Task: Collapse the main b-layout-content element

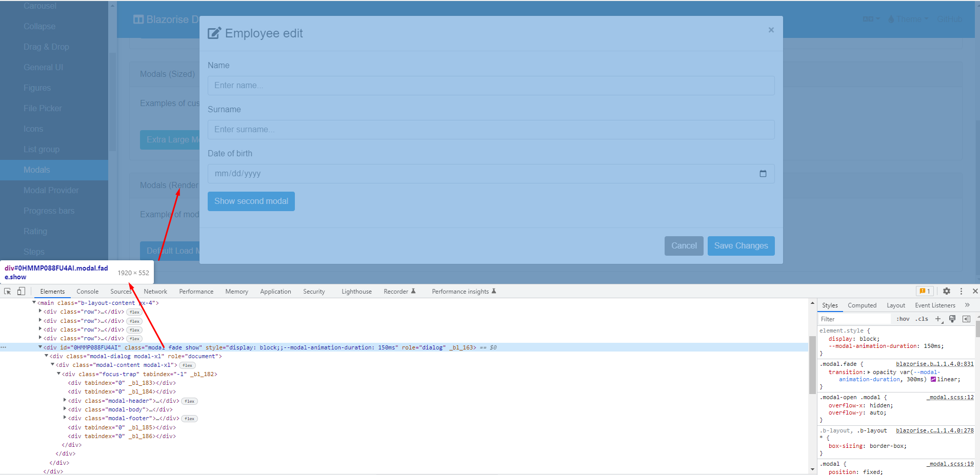Action: pos(34,303)
